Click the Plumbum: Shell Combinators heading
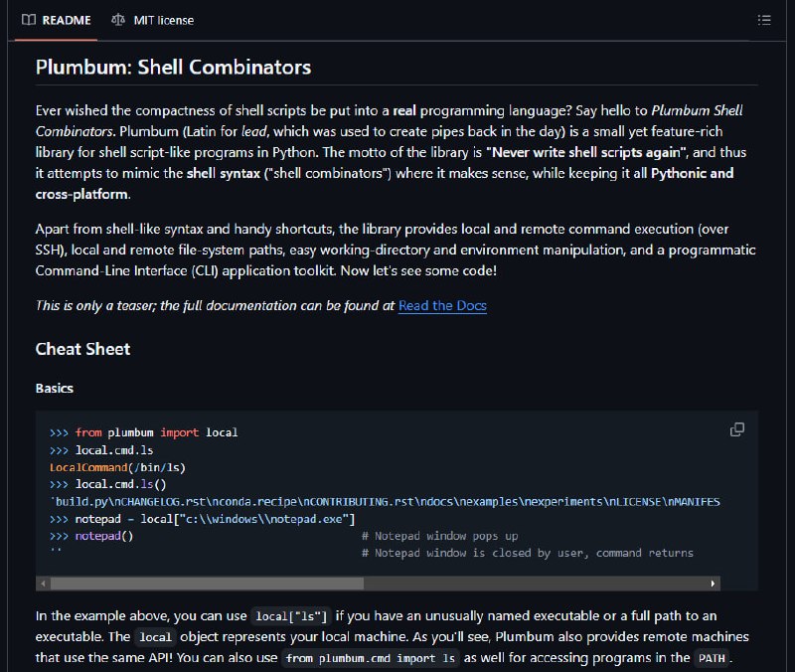795x672 pixels. click(x=173, y=67)
